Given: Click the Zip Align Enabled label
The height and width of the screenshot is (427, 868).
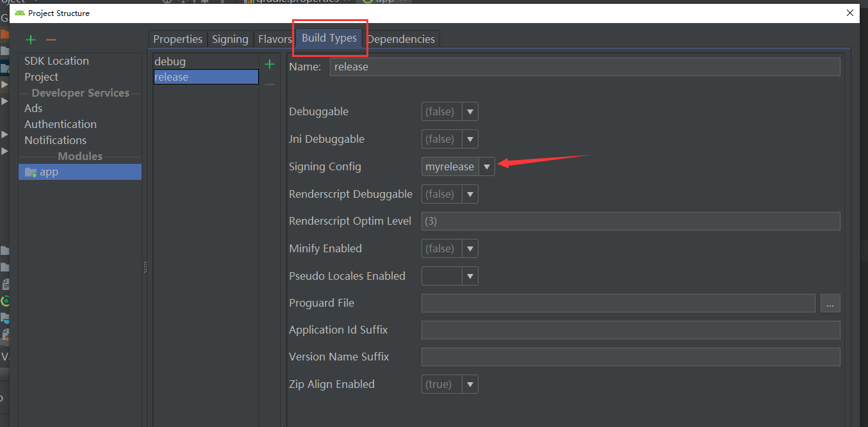Looking at the screenshot, I should pyautogui.click(x=332, y=385).
